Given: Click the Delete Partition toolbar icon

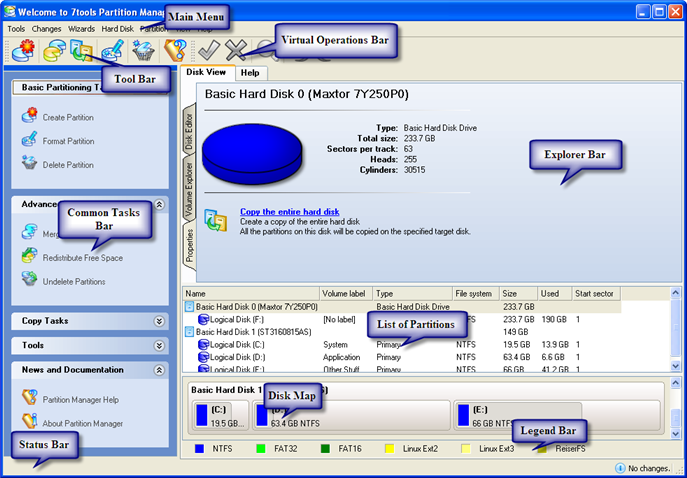Looking at the screenshot, I should 143,50.
